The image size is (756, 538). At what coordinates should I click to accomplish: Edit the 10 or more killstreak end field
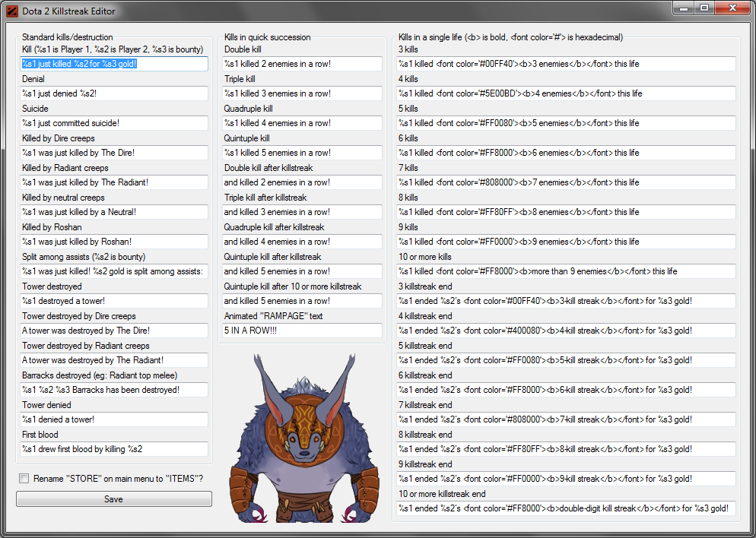point(567,508)
